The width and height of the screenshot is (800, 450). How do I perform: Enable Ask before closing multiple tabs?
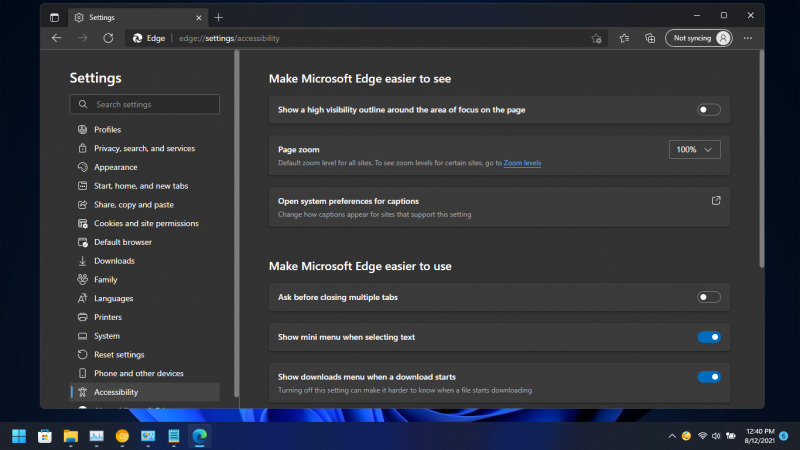(x=709, y=297)
